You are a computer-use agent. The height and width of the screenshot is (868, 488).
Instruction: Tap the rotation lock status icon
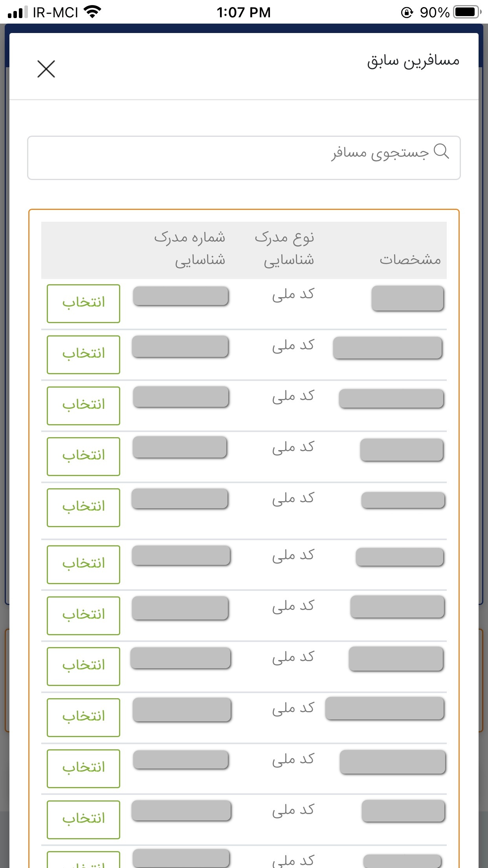coord(407,13)
